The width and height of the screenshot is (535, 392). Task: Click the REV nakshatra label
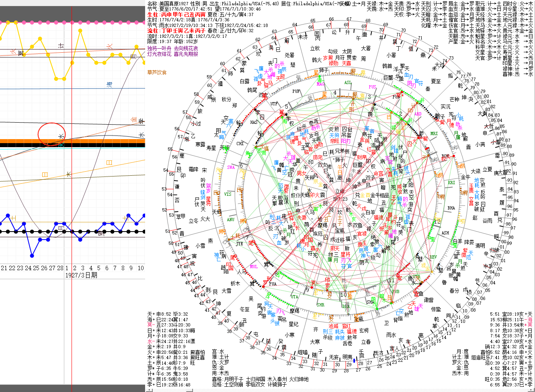coord(433,257)
